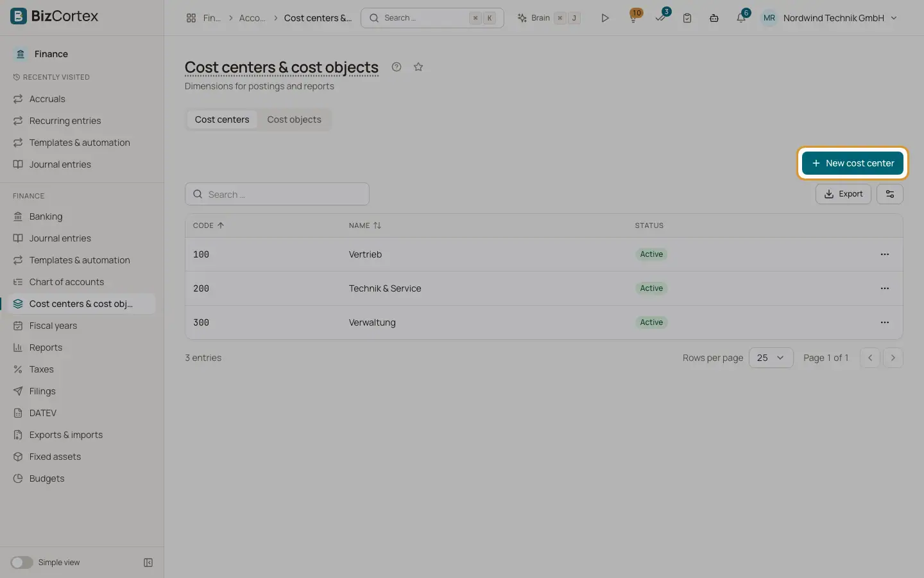
Task: Open row actions menu for Vertrieb
Action: pyautogui.click(x=885, y=254)
